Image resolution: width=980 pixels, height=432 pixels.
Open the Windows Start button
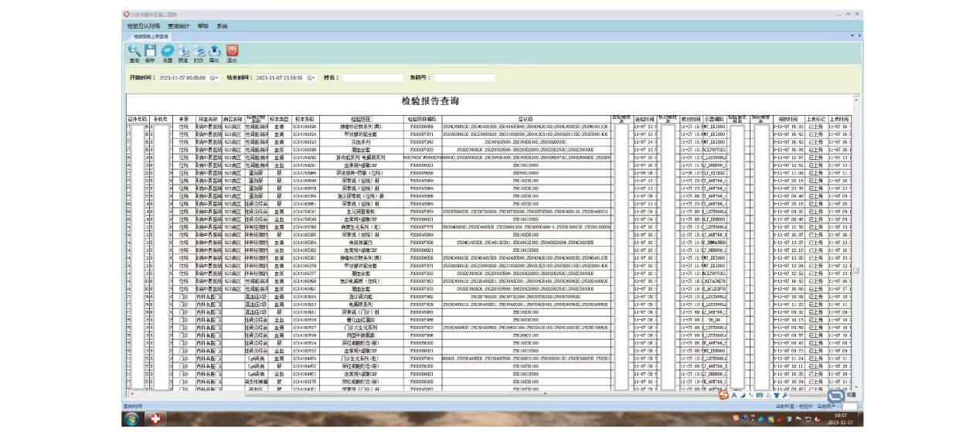[x=132, y=419]
